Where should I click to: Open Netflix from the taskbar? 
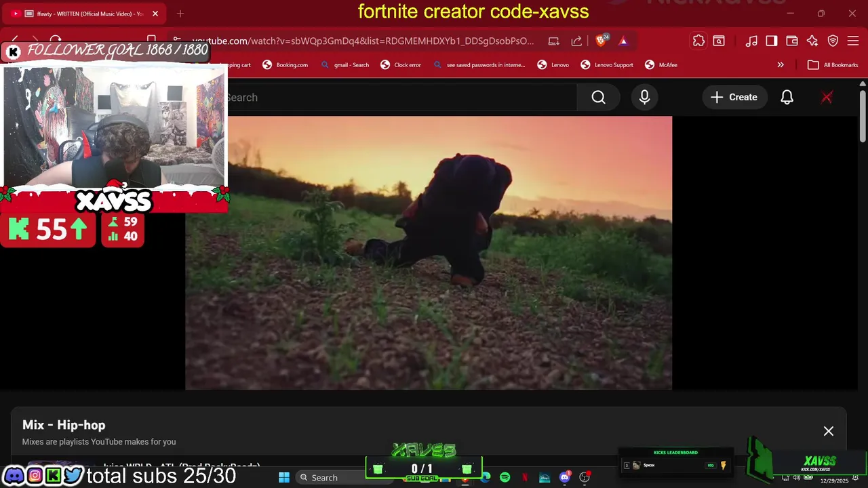point(525,477)
